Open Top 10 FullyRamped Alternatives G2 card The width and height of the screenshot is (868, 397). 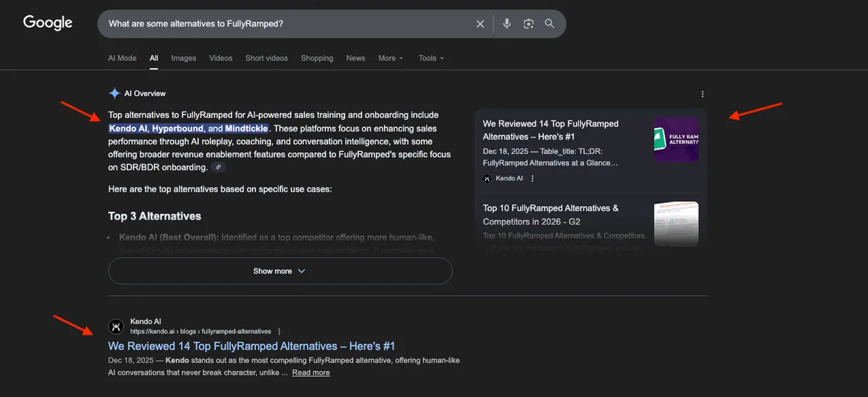tap(550, 215)
